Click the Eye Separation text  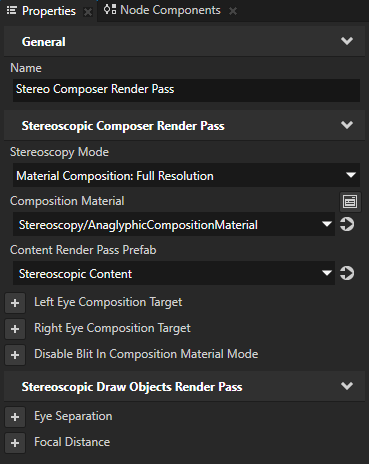[73, 416]
